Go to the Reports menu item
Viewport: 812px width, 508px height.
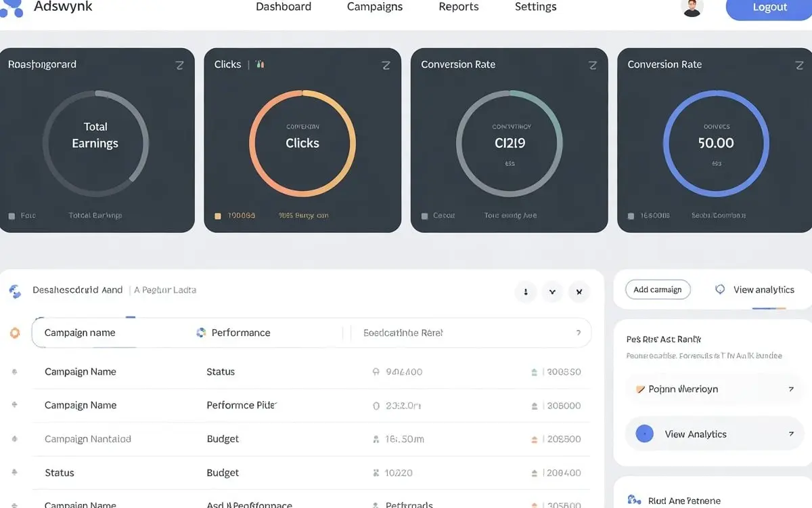pyautogui.click(x=458, y=7)
